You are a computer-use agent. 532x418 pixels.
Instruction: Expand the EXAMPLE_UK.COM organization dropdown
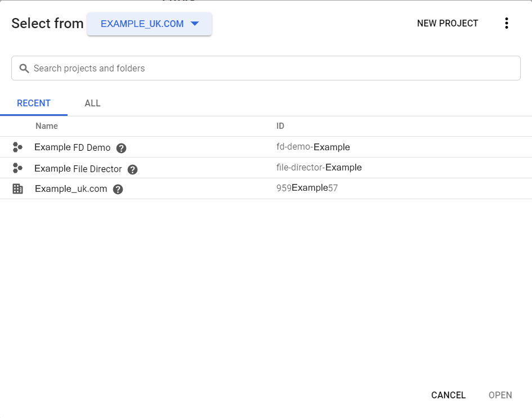[149, 24]
